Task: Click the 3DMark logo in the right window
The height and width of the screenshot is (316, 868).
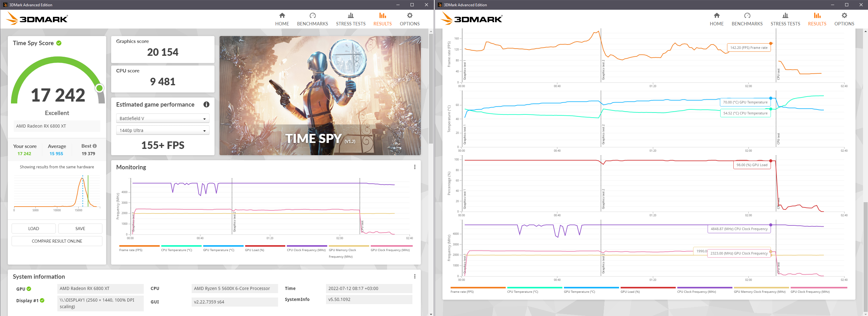Action: click(472, 18)
